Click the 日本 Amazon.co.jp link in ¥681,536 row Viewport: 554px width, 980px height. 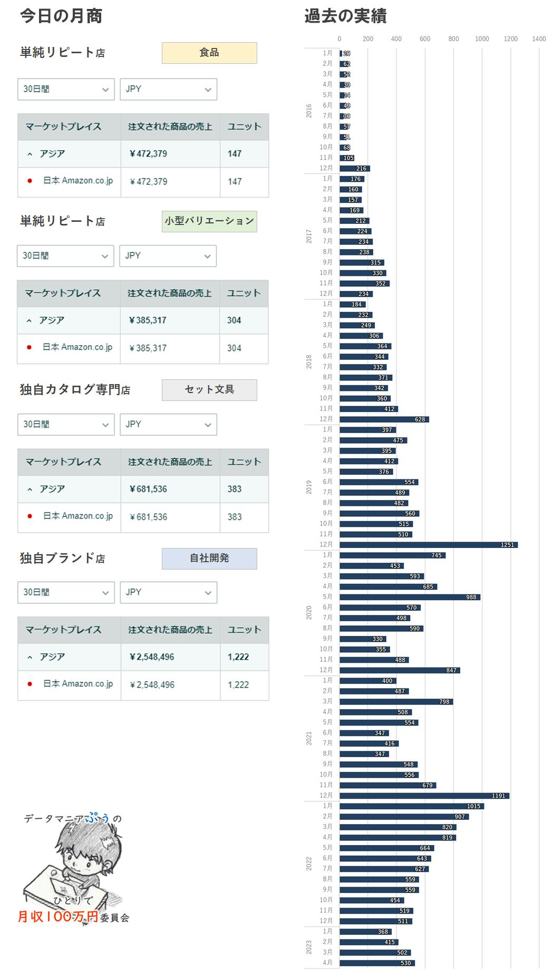tap(77, 516)
